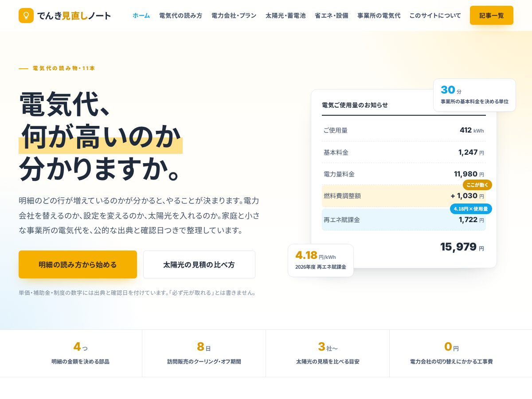This screenshot has height=399, width=532.
Task: Click the ここが動く badge
Action: [477, 185]
